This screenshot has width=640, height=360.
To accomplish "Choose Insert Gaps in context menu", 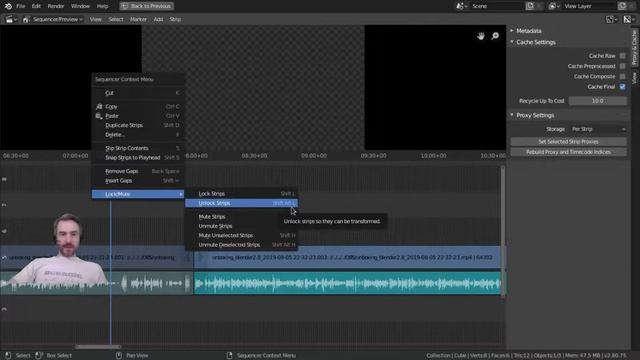I will click(x=138, y=180).
